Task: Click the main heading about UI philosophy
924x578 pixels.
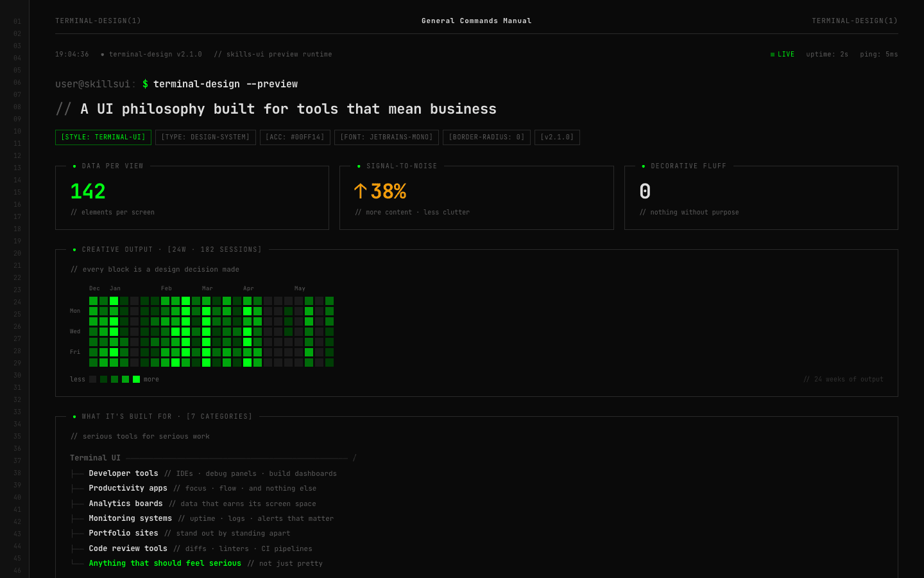Action: click(276, 109)
